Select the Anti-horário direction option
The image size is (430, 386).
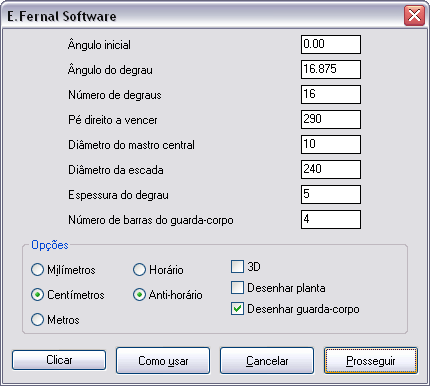[x=139, y=295]
